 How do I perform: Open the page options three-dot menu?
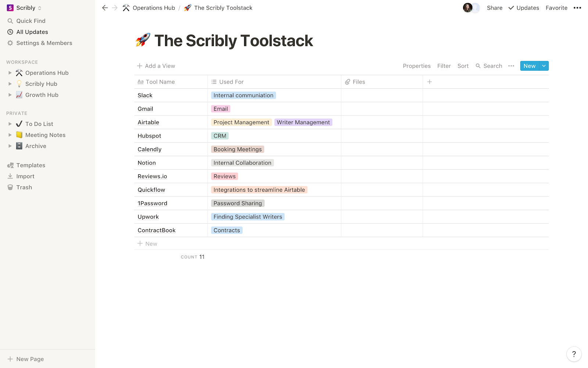click(x=577, y=8)
